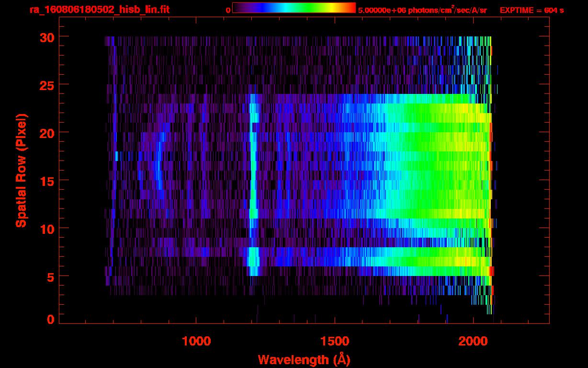588x368 pixels.
Task: Click the 5.00000e+06 photons colorbar maximum label
Action: [422, 10]
